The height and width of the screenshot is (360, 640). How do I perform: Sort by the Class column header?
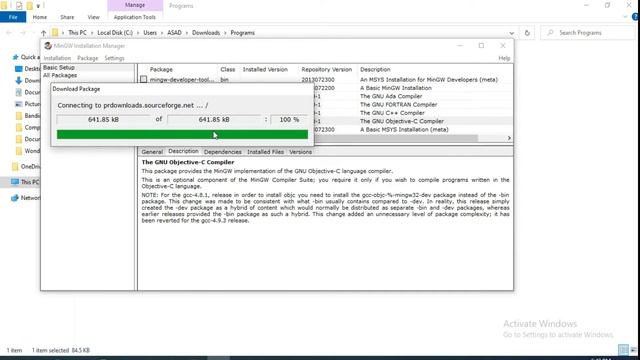228,69
